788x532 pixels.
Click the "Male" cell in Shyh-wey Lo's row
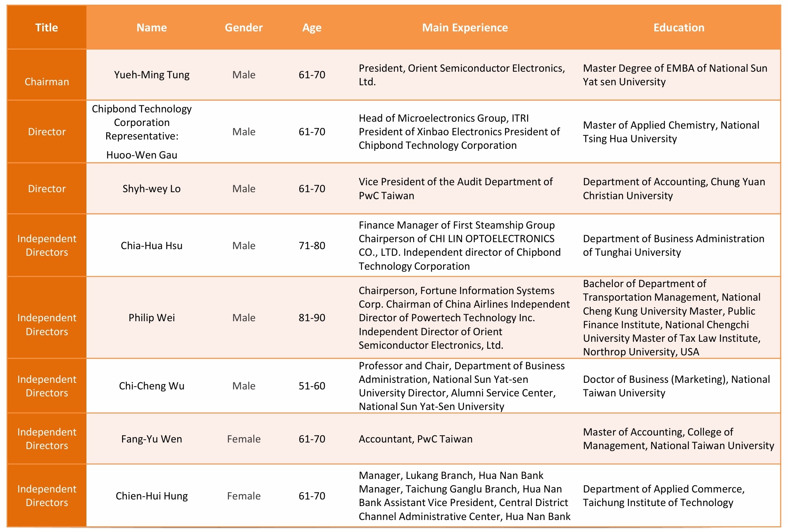click(x=244, y=189)
